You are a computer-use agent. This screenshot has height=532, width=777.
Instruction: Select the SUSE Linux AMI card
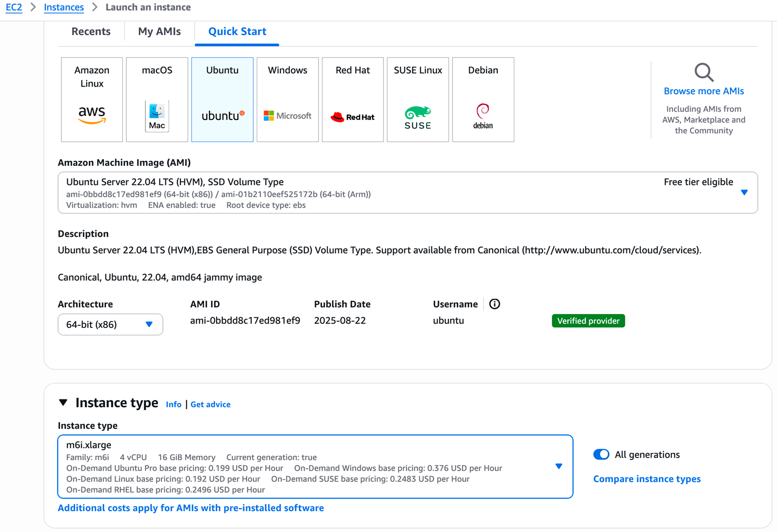pos(418,100)
